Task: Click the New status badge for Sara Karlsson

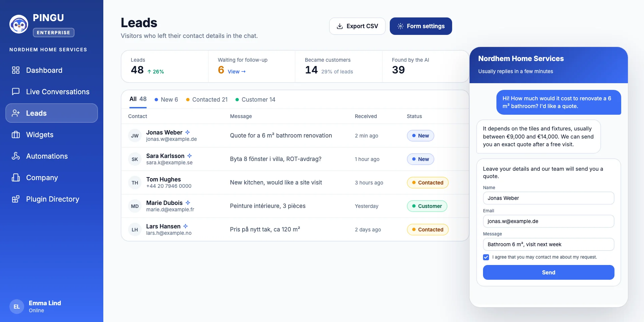Action: [421, 159]
